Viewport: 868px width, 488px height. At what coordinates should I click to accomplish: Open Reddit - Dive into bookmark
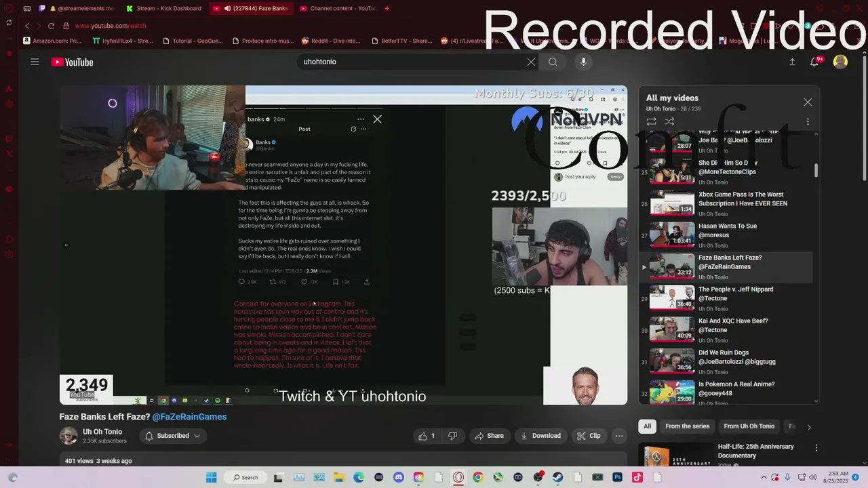331,41
